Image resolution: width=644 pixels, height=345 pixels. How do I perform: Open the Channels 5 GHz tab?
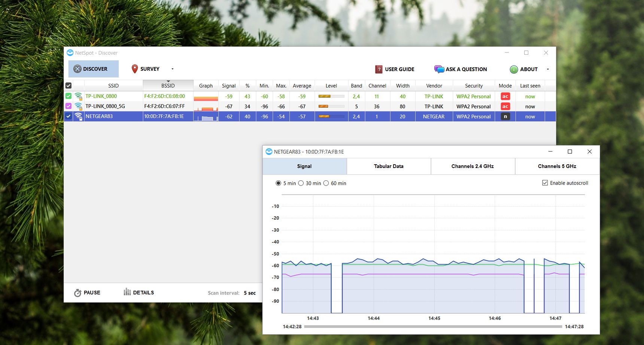click(557, 166)
